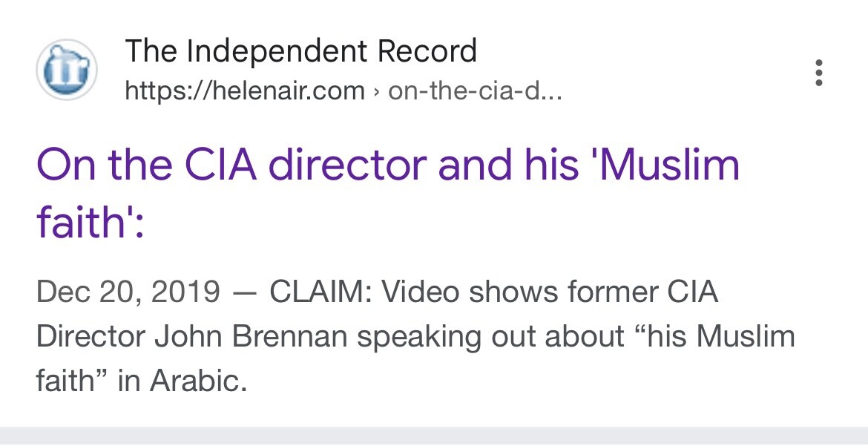868x446 pixels.
Task: Click the breadcrumb chevron in the URL
Action: 377,92
